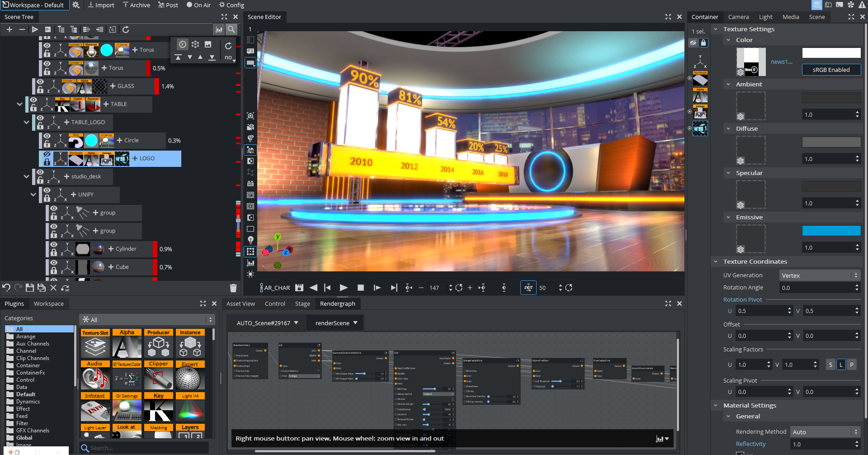Toggle visibility eye of GLASS container
Viewport: 868px width, 455px height.
pyautogui.click(x=40, y=82)
